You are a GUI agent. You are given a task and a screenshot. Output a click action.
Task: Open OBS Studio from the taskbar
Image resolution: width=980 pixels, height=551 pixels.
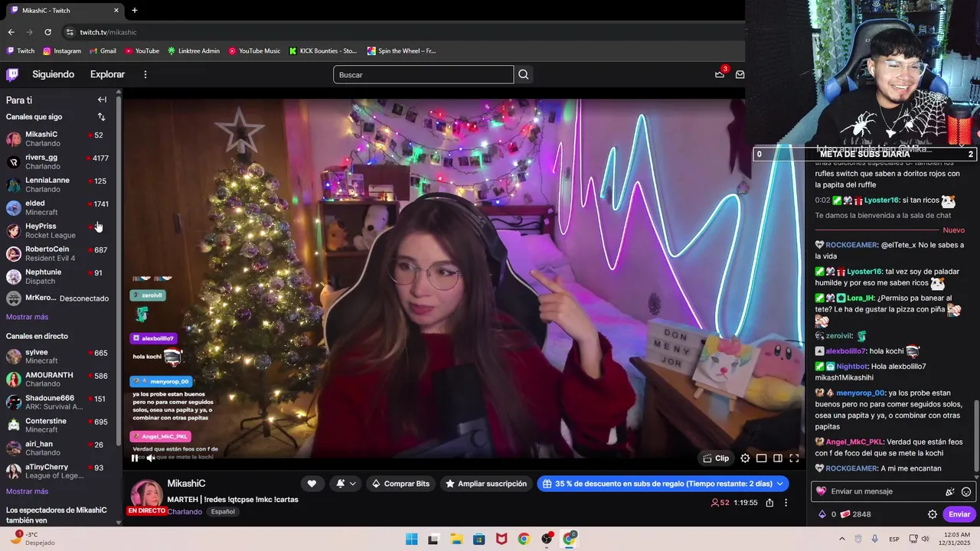(547, 539)
